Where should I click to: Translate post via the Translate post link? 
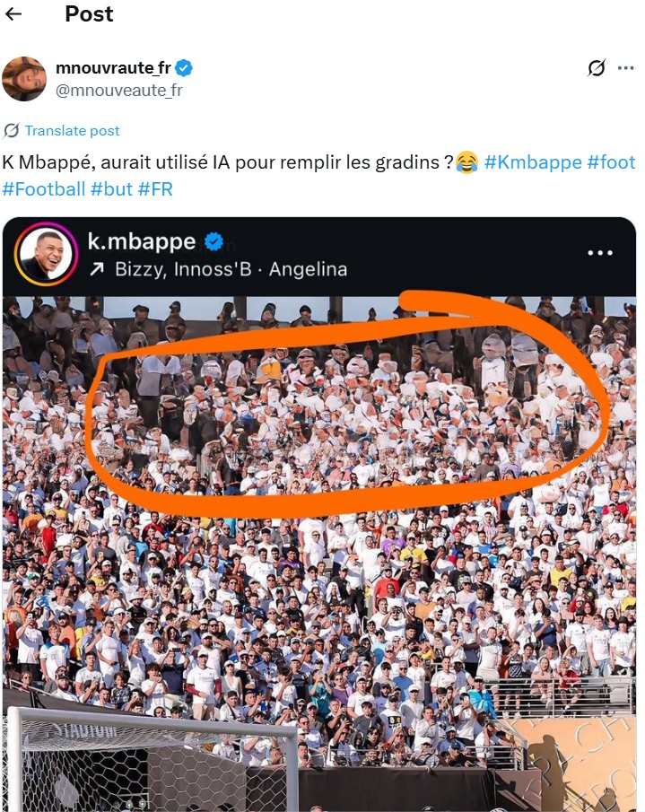coord(72,130)
